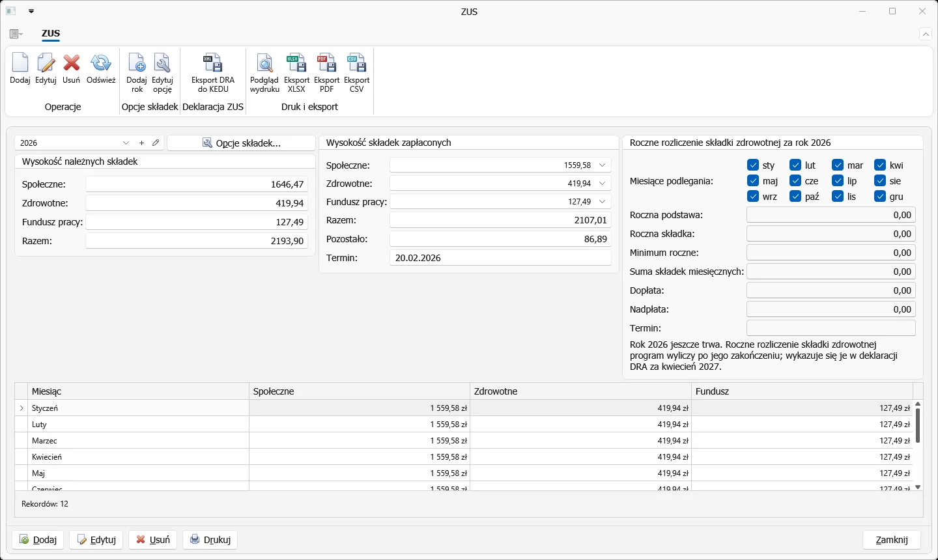This screenshot has width=938, height=560.
Task: Click the Edytuj pencil ribbon icon
Action: point(46,69)
